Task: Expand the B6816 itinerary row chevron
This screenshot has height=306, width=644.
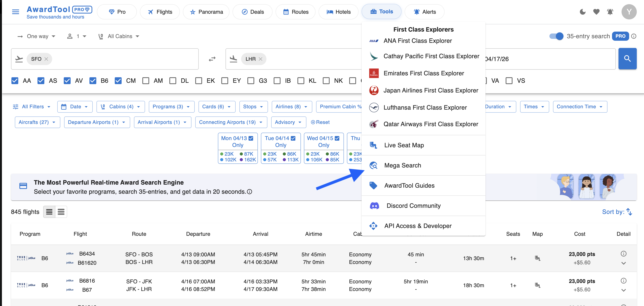Action: (x=623, y=290)
